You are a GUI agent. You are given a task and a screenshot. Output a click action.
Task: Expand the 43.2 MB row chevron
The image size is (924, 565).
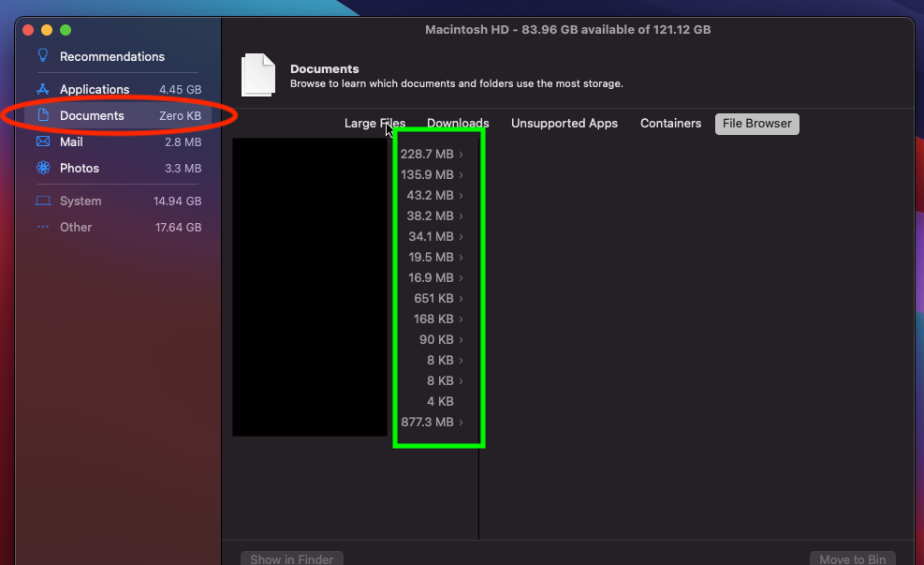point(462,196)
